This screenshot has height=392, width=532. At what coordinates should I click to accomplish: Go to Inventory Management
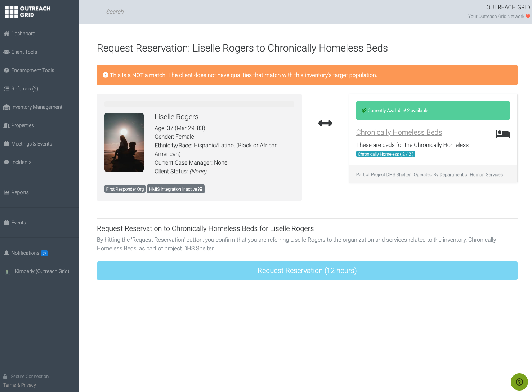pos(36,107)
